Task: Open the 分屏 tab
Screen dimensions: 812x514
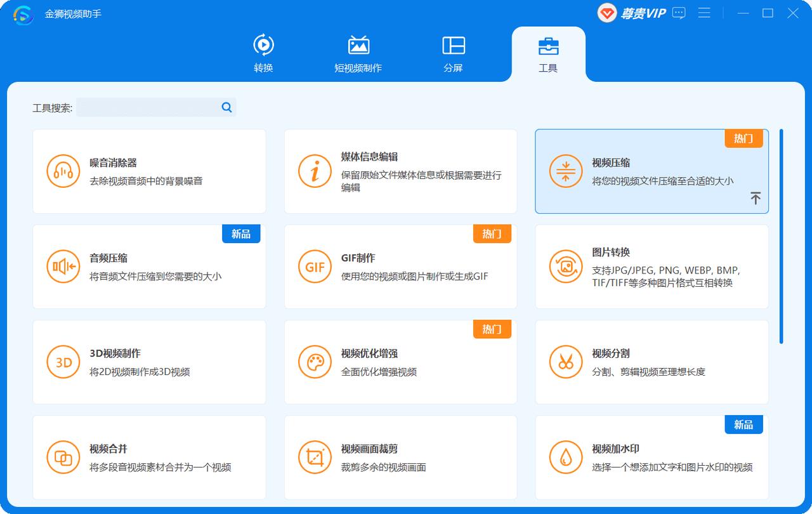Action: coord(453,54)
